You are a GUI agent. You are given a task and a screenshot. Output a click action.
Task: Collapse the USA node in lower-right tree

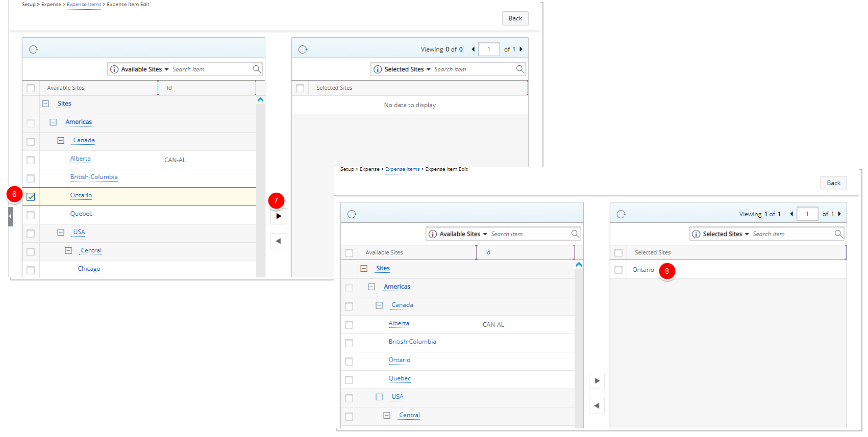pos(379,397)
